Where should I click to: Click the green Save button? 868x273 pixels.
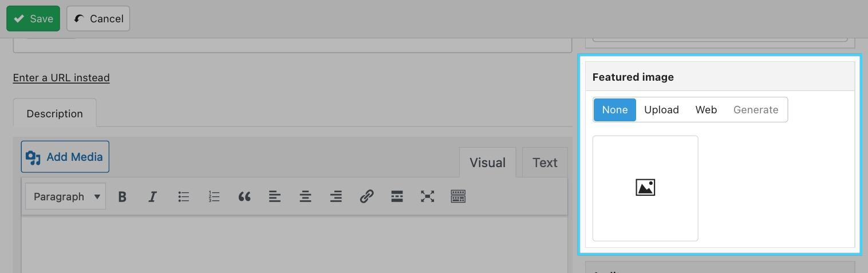click(x=34, y=19)
